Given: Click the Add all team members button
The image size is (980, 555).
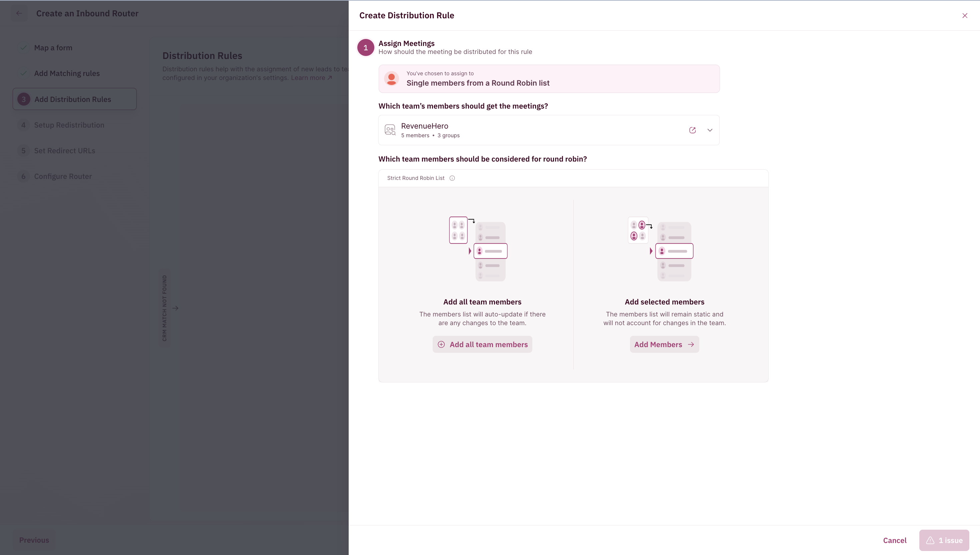Looking at the screenshot, I should [x=482, y=344].
